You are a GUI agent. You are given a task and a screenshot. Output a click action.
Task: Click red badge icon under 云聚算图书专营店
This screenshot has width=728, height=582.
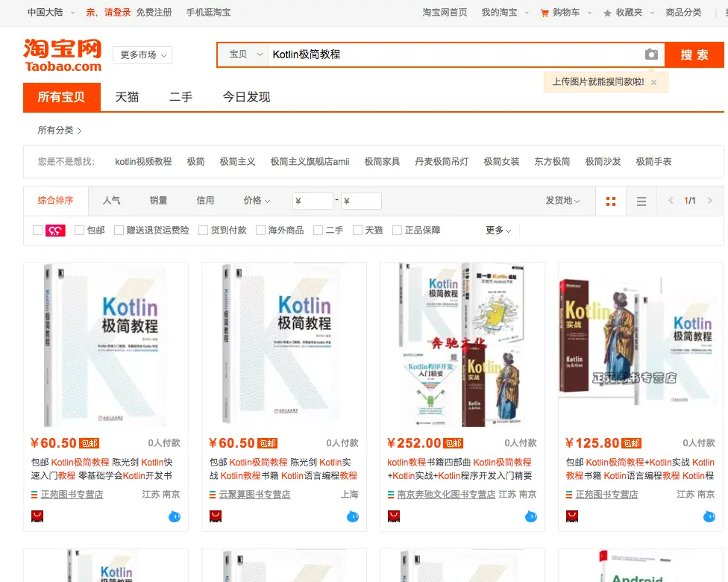coord(216,516)
